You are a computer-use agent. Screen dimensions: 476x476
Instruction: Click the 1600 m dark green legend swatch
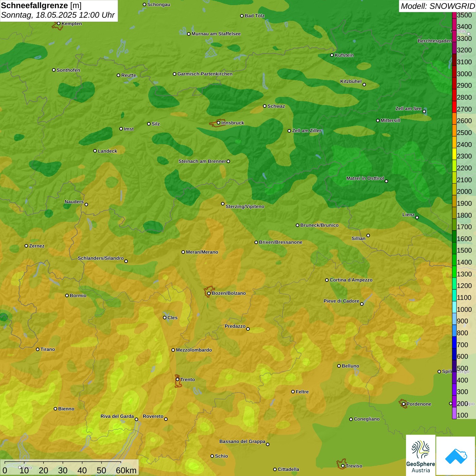tap(454, 237)
